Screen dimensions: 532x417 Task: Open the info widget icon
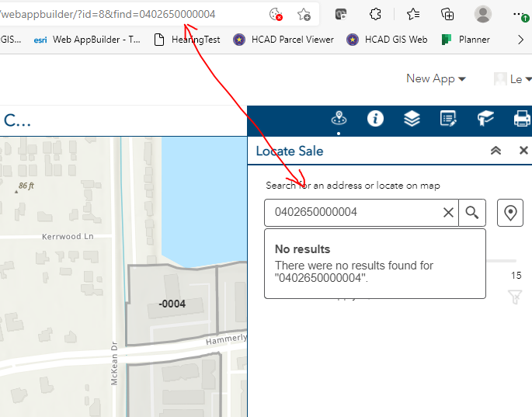[x=375, y=119]
